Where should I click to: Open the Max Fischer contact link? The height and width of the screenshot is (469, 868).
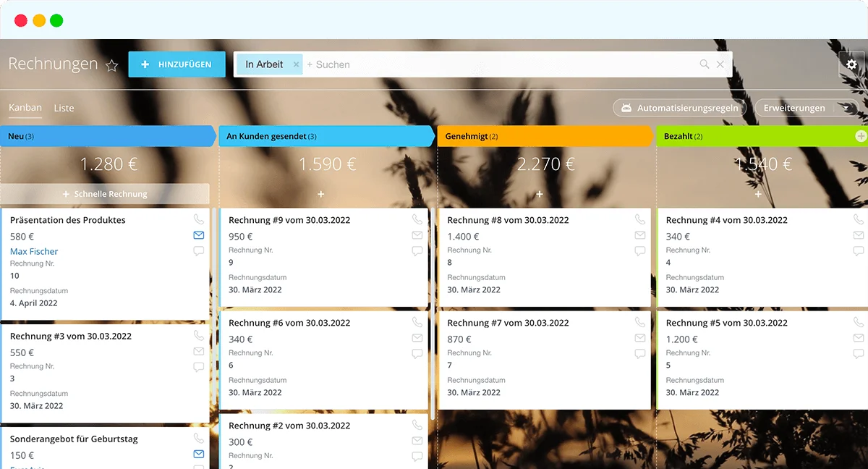(x=34, y=251)
